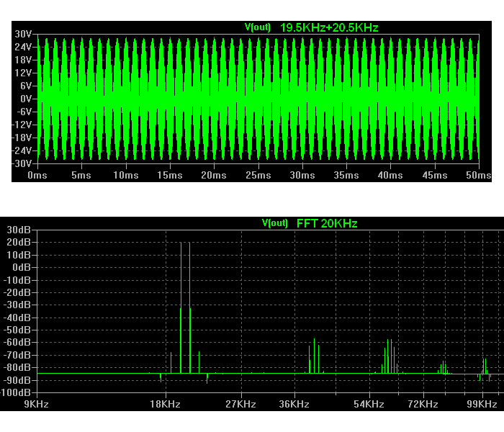Click the 40ms time axis label
Image resolution: width=504 pixels, height=432 pixels.
tap(390, 176)
